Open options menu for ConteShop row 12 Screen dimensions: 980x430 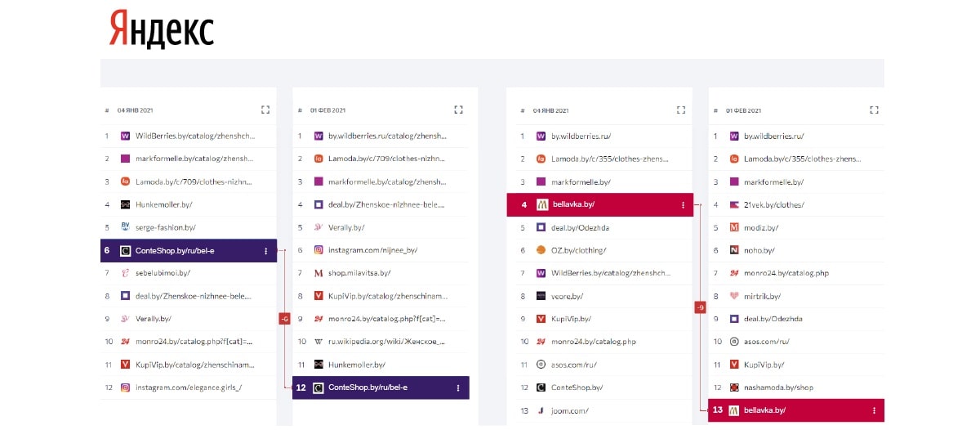click(458, 387)
